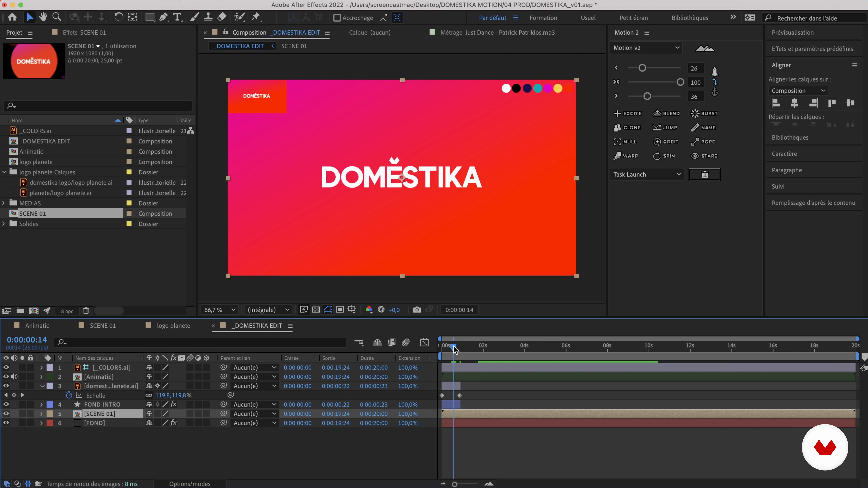Toggle the Echelle constrain proportions link
Screen dimensions: 868x488
(x=149, y=395)
